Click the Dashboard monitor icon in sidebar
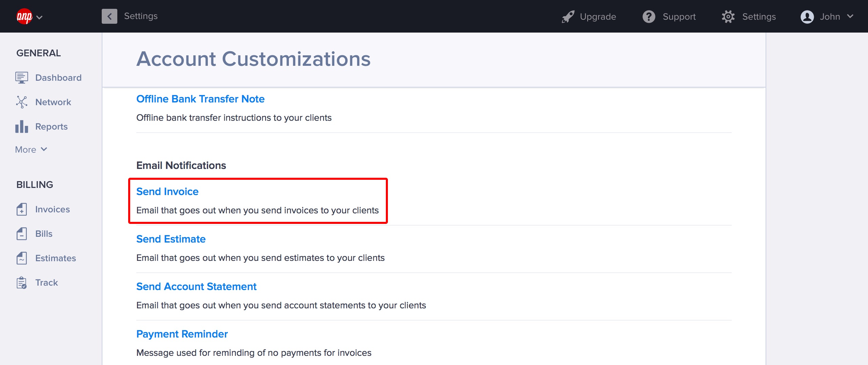The image size is (868, 365). [21, 78]
